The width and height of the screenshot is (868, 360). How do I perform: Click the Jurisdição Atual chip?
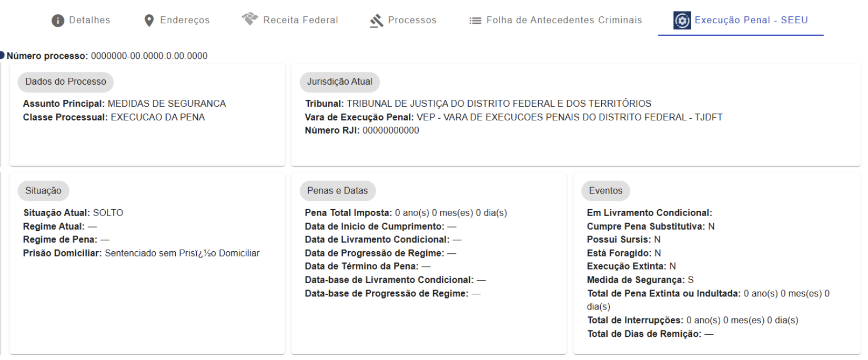339,81
